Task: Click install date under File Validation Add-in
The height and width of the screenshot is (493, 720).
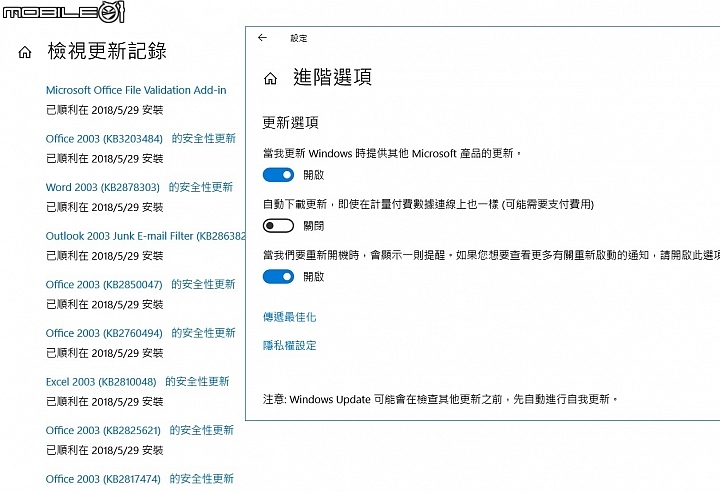Action: point(105,110)
